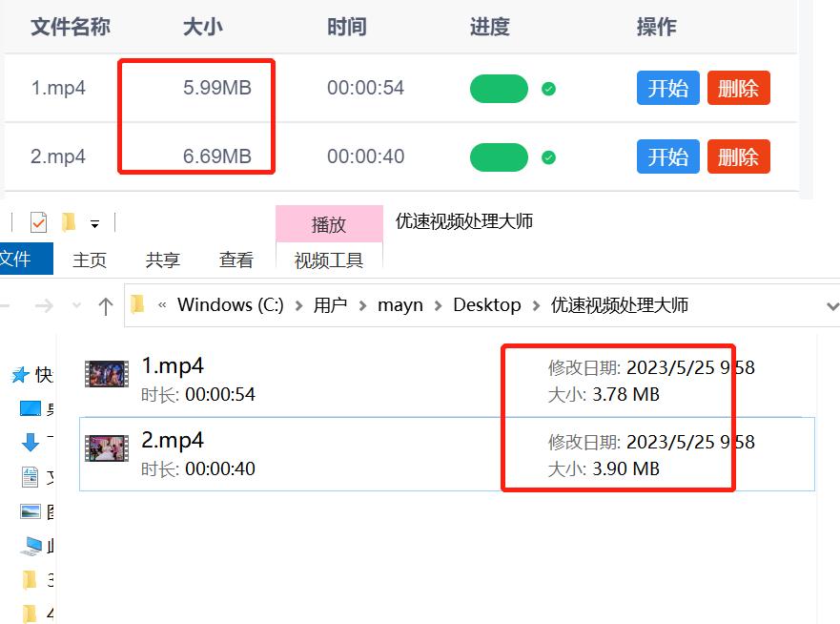
Task: Click the green progress bar for 1.mp4
Action: [499, 87]
